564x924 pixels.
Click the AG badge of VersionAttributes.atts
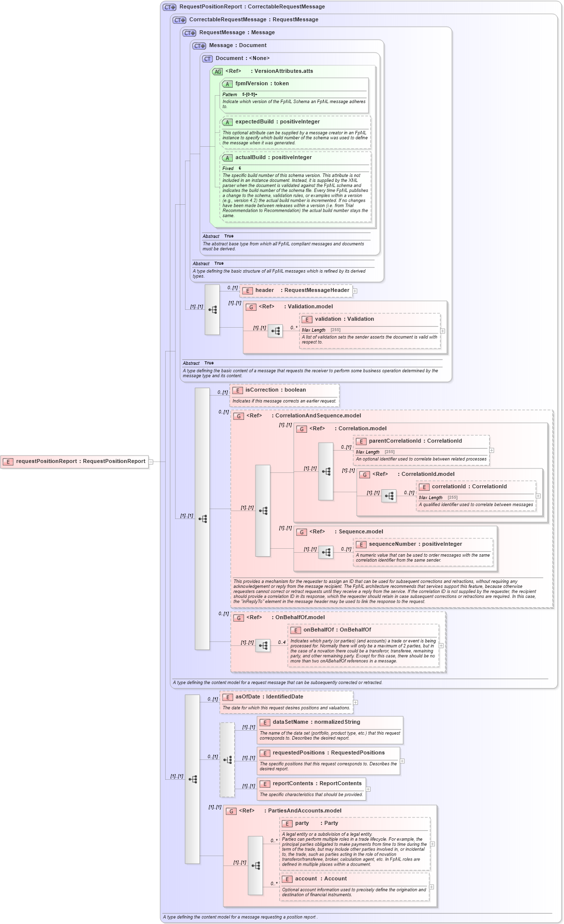point(217,72)
